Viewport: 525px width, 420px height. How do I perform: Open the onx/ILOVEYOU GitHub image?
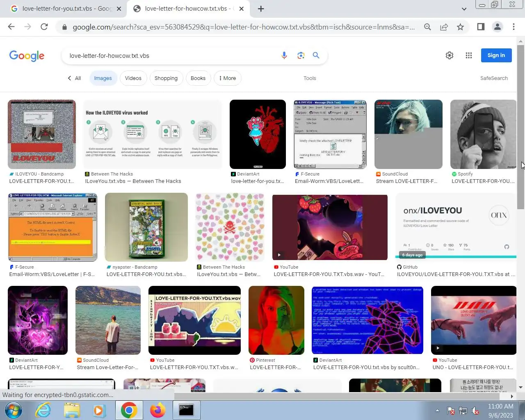click(x=456, y=226)
